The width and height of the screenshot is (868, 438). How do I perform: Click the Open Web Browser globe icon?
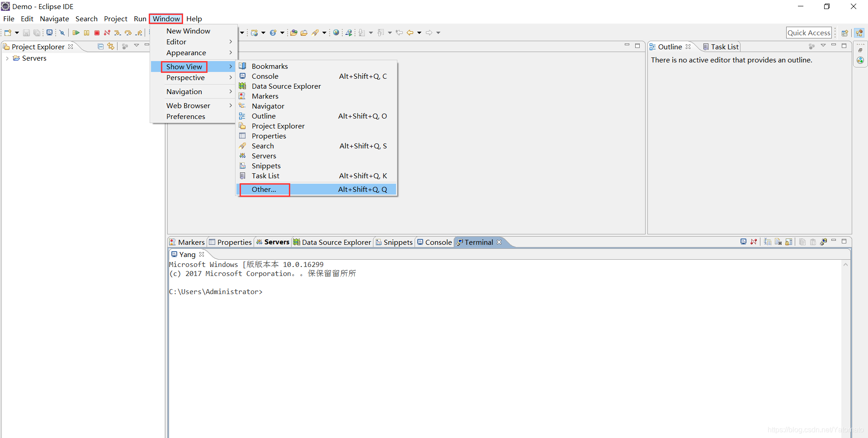[336, 33]
